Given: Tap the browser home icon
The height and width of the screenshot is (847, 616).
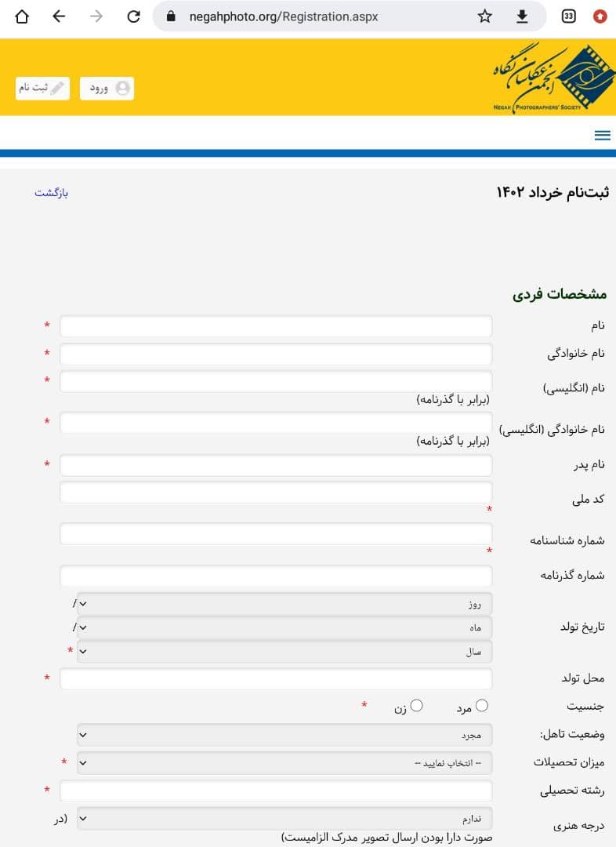Looking at the screenshot, I should pos(22,16).
